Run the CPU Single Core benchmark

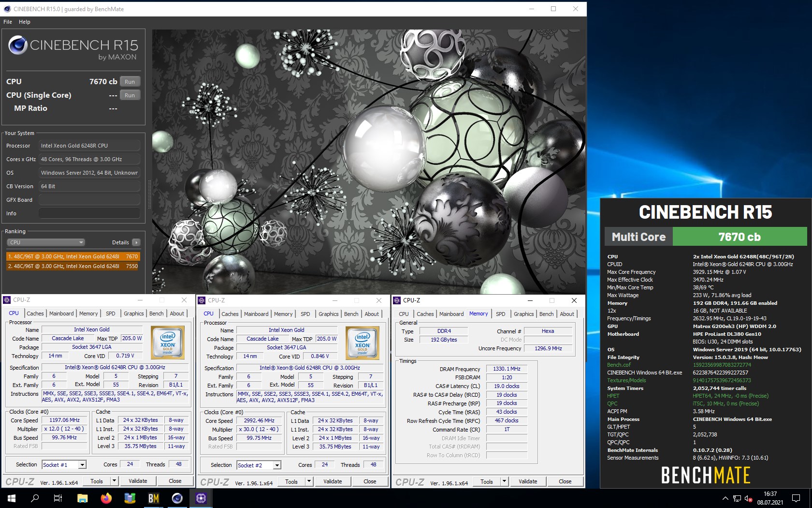(130, 95)
